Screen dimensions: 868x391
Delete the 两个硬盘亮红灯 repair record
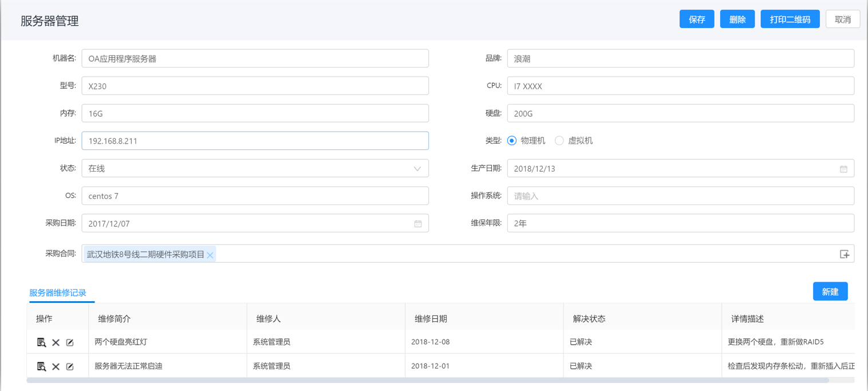click(x=56, y=342)
